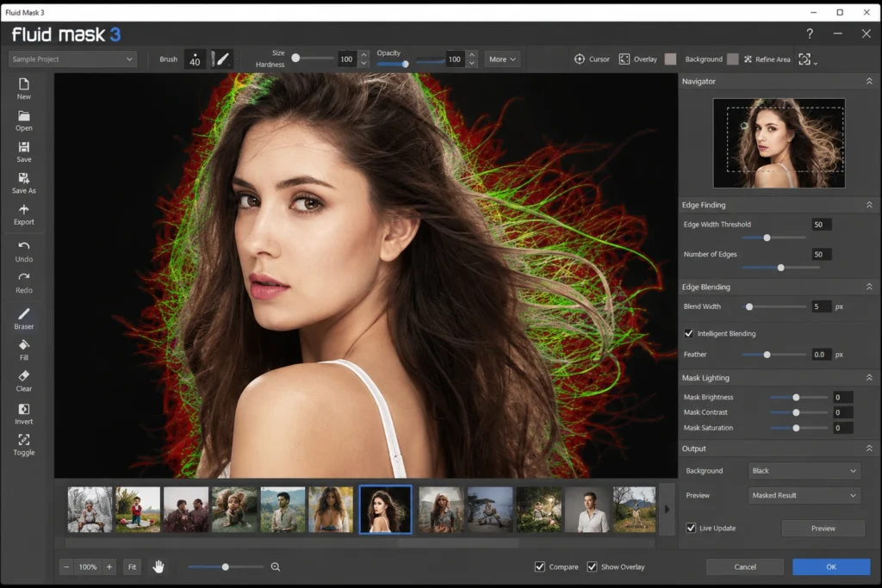Image resolution: width=882 pixels, height=588 pixels.
Task: Invert the mask with Invert tool
Action: click(23, 409)
